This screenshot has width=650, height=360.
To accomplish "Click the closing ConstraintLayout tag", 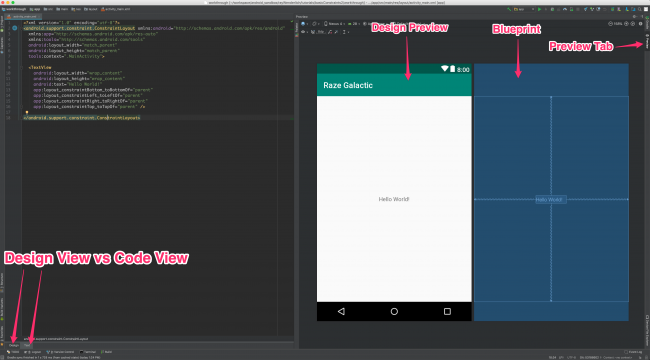I will (82, 118).
